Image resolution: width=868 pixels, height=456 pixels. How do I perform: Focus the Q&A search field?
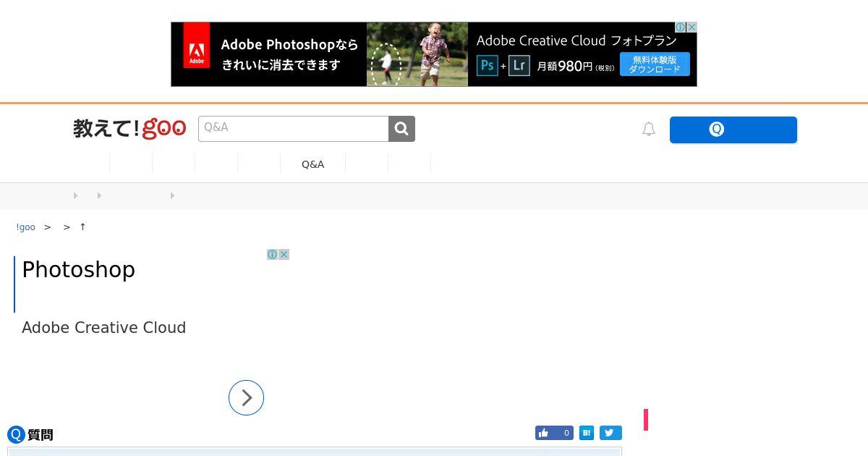pyautogui.click(x=294, y=129)
